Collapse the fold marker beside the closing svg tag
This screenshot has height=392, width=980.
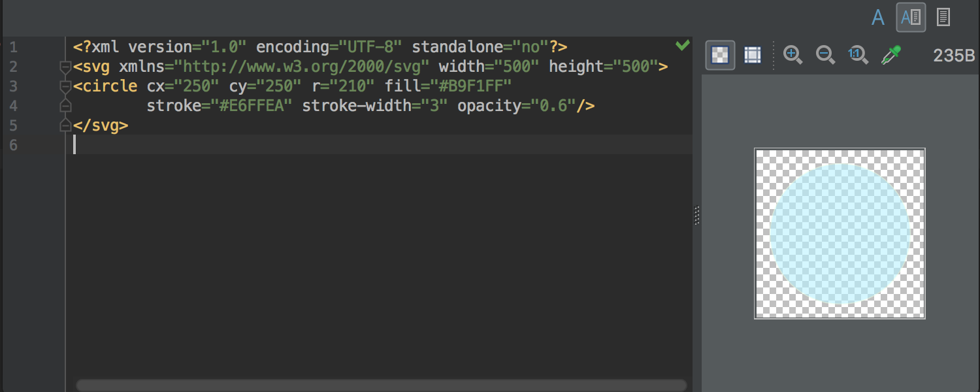point(65,125)
